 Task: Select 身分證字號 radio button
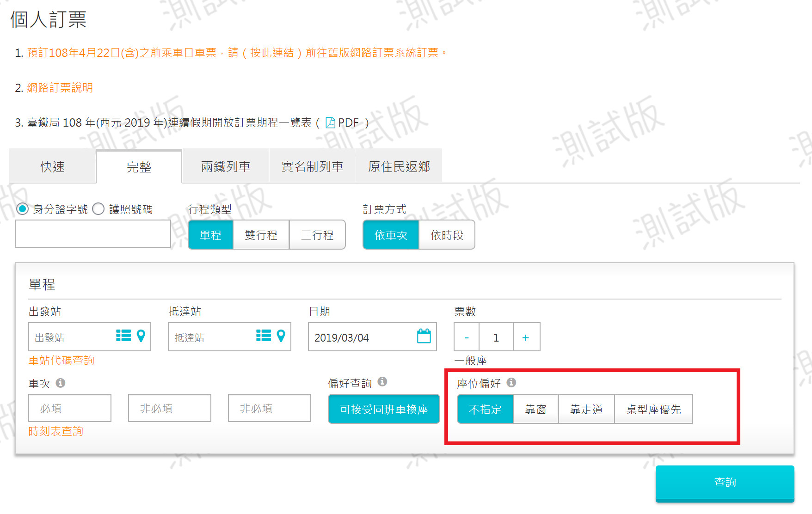(x=22, y=209)
